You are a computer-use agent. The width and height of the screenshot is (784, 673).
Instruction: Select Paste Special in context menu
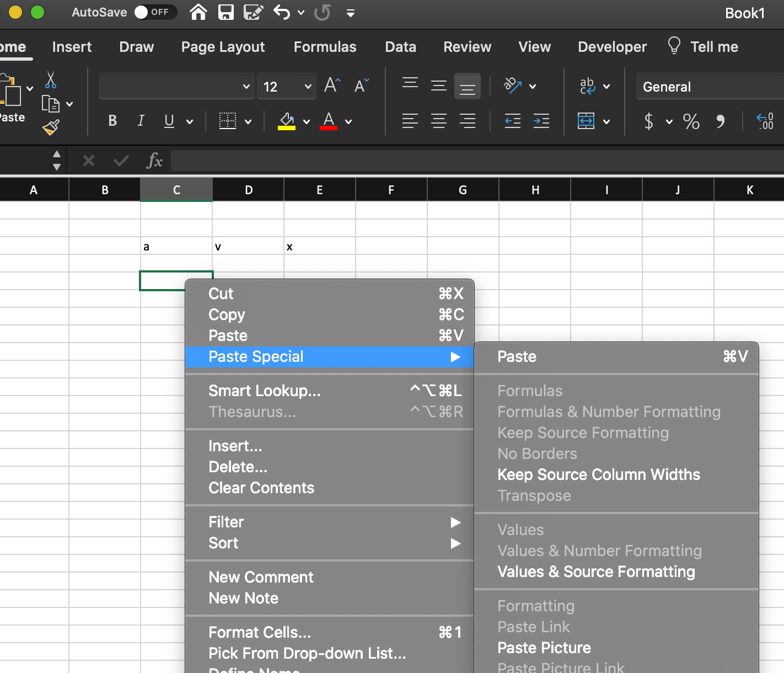330,356
